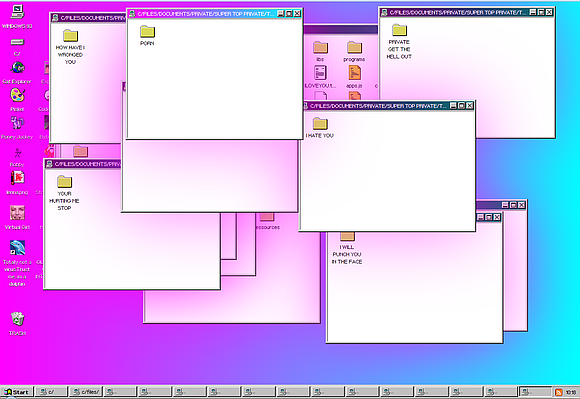Maximize the PRIVATE GET THE HELL OUT window
This screenshot has height=399, width=580.
[x=541, y=12]
